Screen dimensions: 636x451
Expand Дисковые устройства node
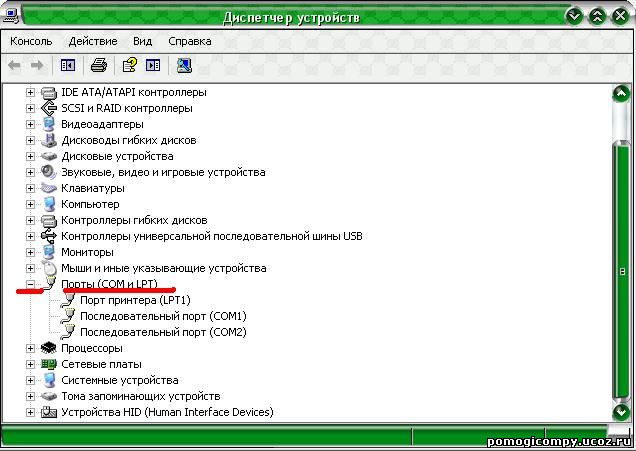pos(30,156)
